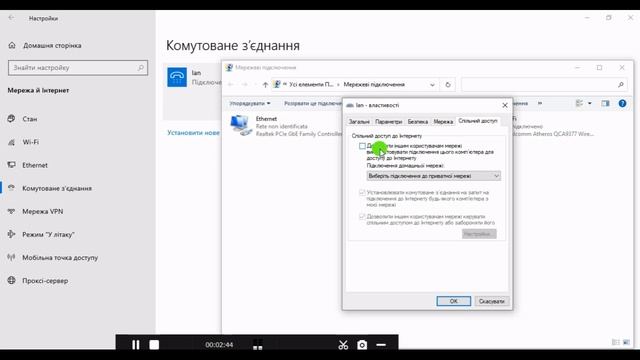Close the lan властивості dialog
Screen dimensions: 640x360
click(505, 105)
